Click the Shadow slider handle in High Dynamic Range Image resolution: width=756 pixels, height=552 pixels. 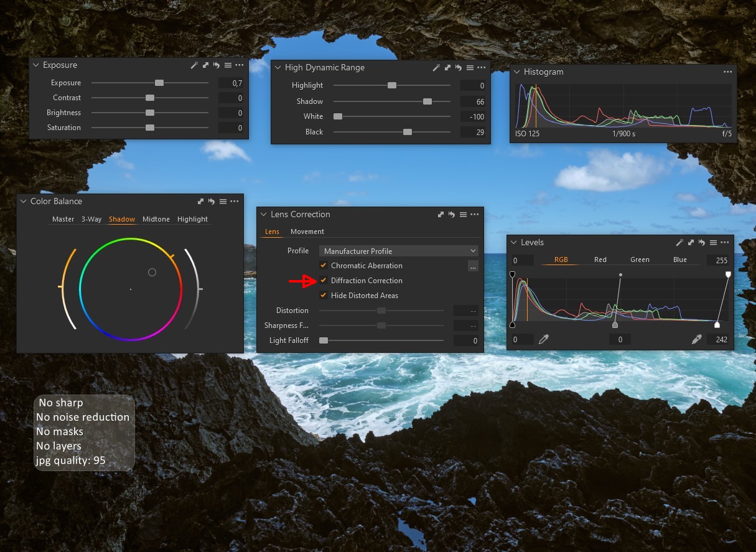point(427,101)
